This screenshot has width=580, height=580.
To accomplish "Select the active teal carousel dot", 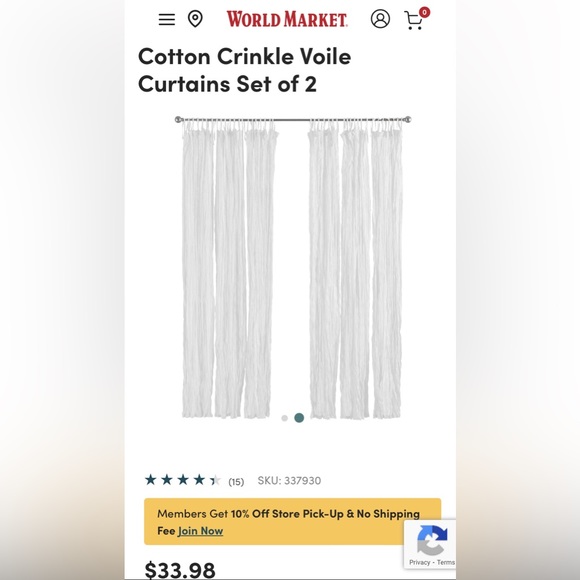I will [x=299, y=418].
